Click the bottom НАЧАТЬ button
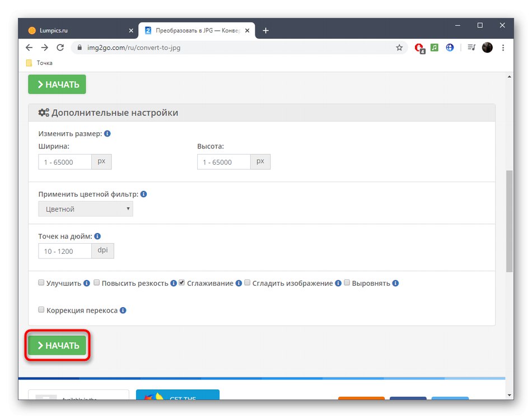 click(x=57, y=345)
